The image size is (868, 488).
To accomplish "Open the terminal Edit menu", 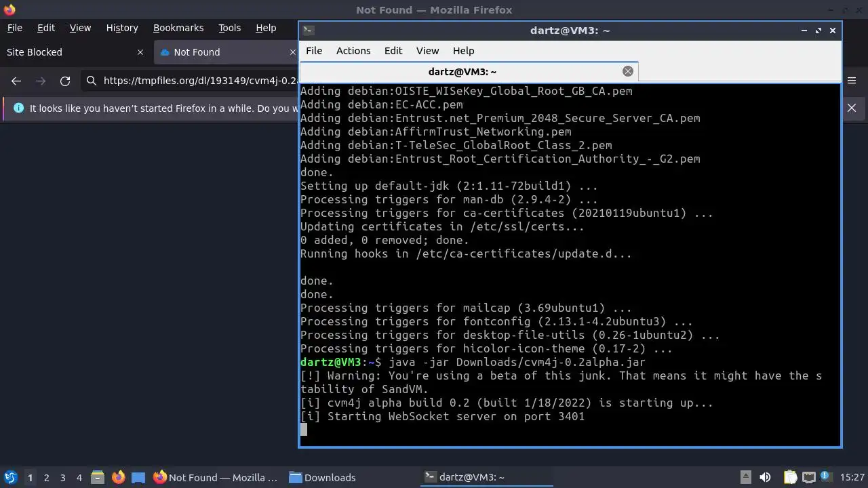I will point(393,51).
